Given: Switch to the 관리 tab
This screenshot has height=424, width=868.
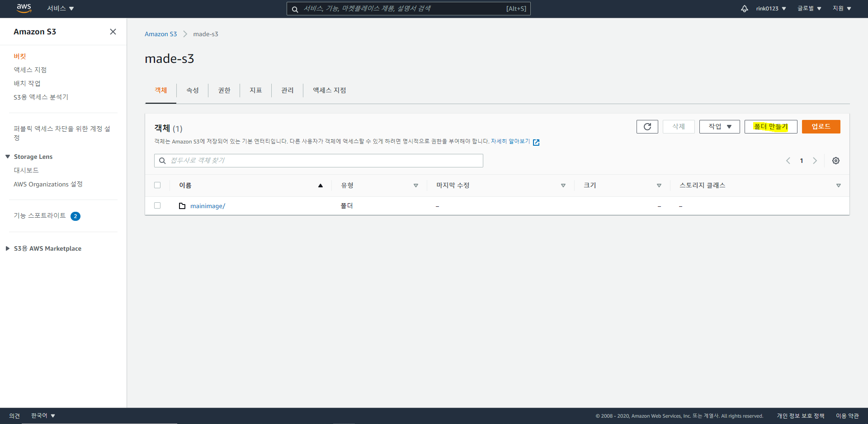Looking at the screenshot, I should pos(288,91).
